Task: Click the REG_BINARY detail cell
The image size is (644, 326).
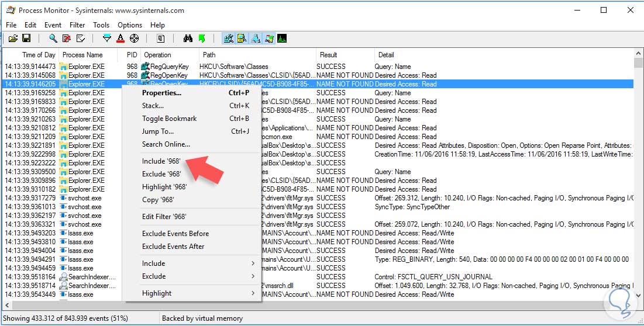Action: pyautogui.click(x=501, y=259)
